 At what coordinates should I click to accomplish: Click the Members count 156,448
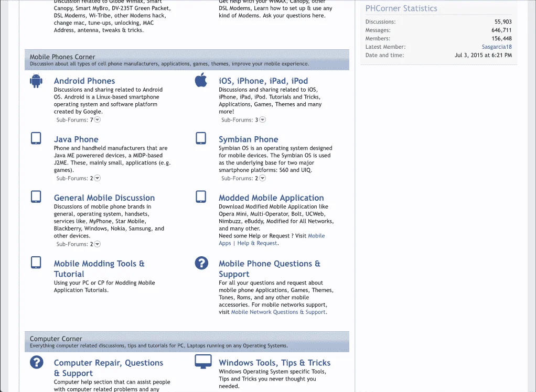click(501, 38)
